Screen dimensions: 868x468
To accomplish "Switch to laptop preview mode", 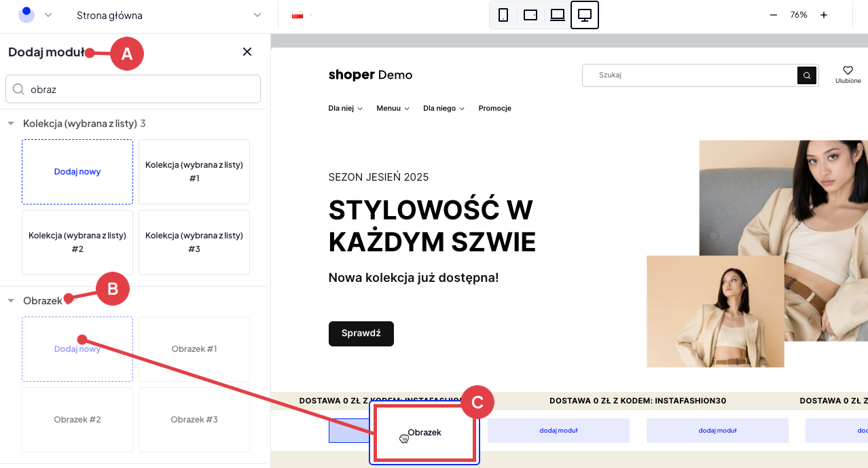I will click(557, 14).
